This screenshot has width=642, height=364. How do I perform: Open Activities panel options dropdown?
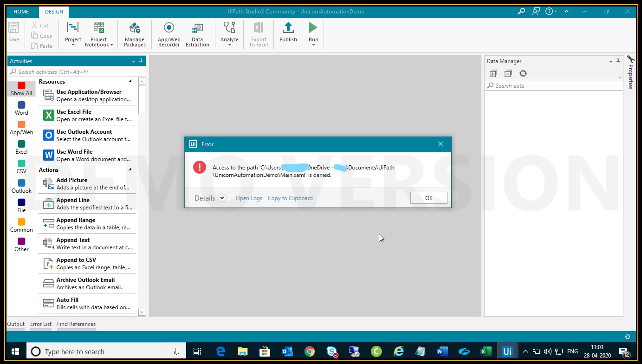(x=133, y=61)
